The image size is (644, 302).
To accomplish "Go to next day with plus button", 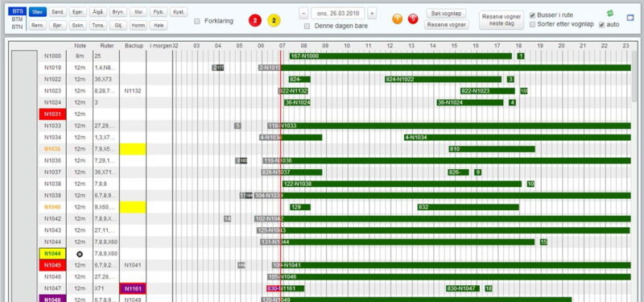I will 372,13.
